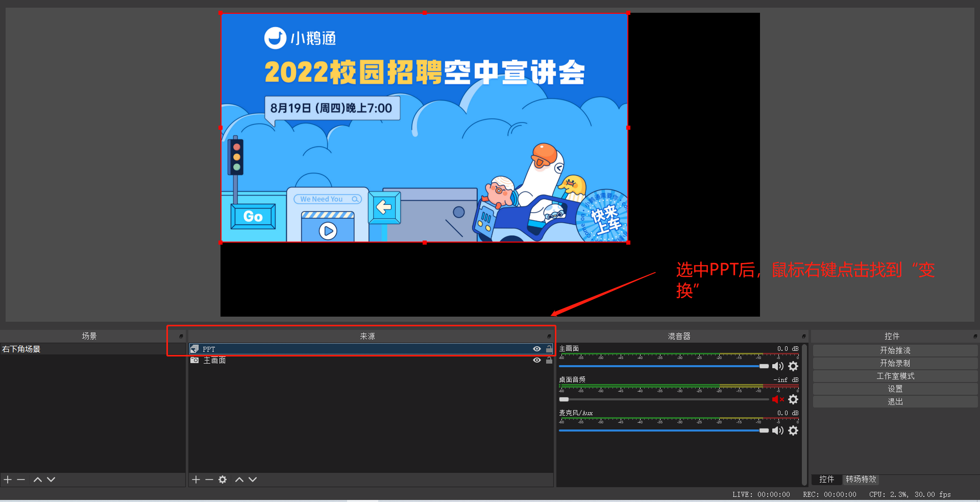980x502 pixels.
Task: Move the selected source down
Action: pos(253,480)
